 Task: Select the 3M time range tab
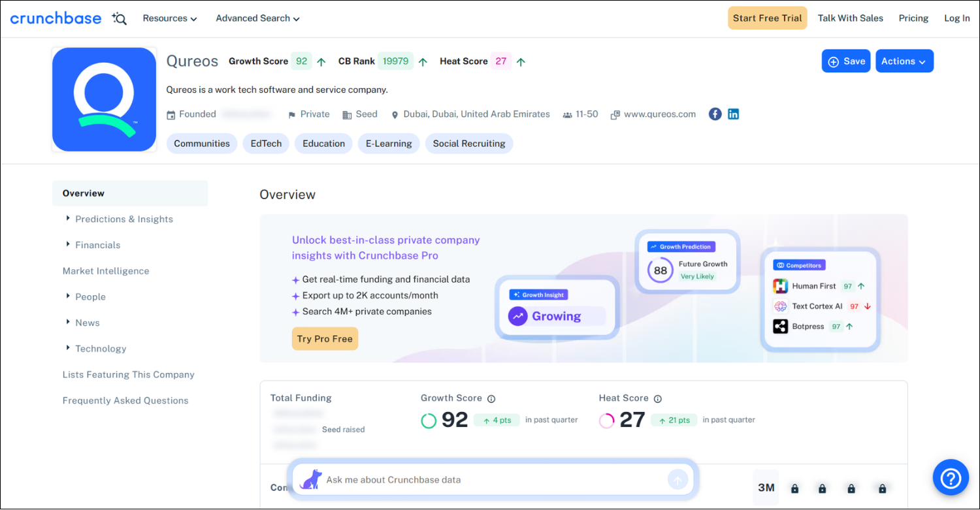pyautogui.click(x=766, y=488)
